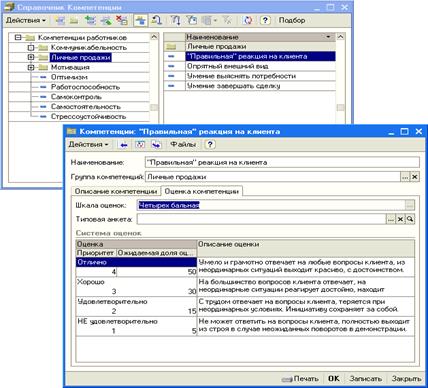This screenshot has height=388, width=428.
Task: Clear the Группа компетенций field with X
Action: (414, 177)
